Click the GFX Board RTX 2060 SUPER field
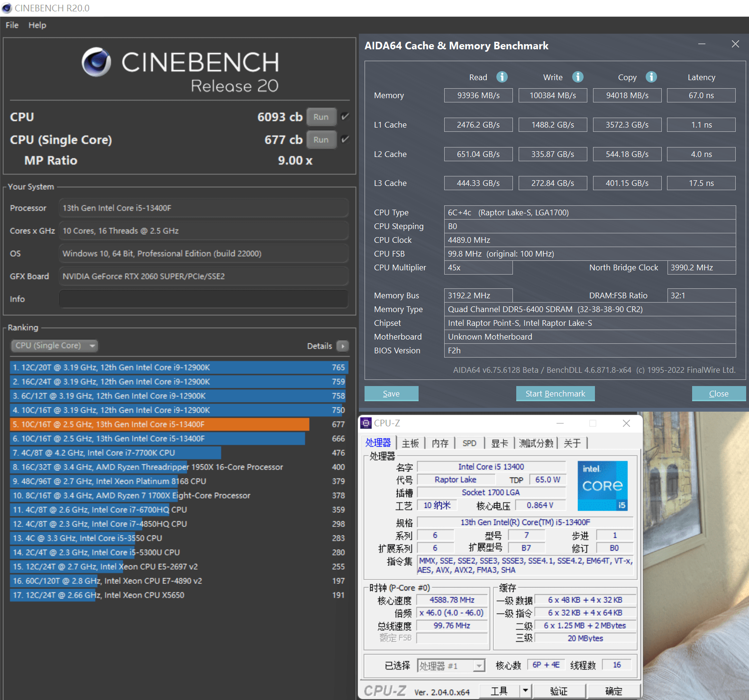This screenshot has width=749, height=700. [x=204, y=276]
